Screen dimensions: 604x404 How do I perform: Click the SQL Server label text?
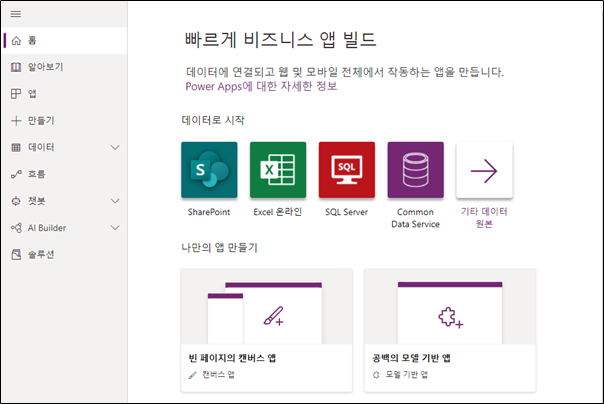tap(346, 212)
